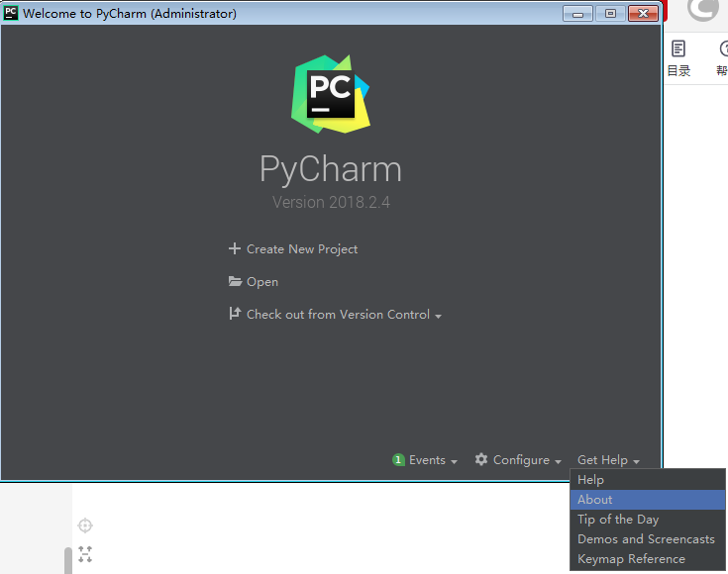Viewport: 728px width, 574px height.
Task: Choose Tip of the Day
Action: tap(648, 520)
